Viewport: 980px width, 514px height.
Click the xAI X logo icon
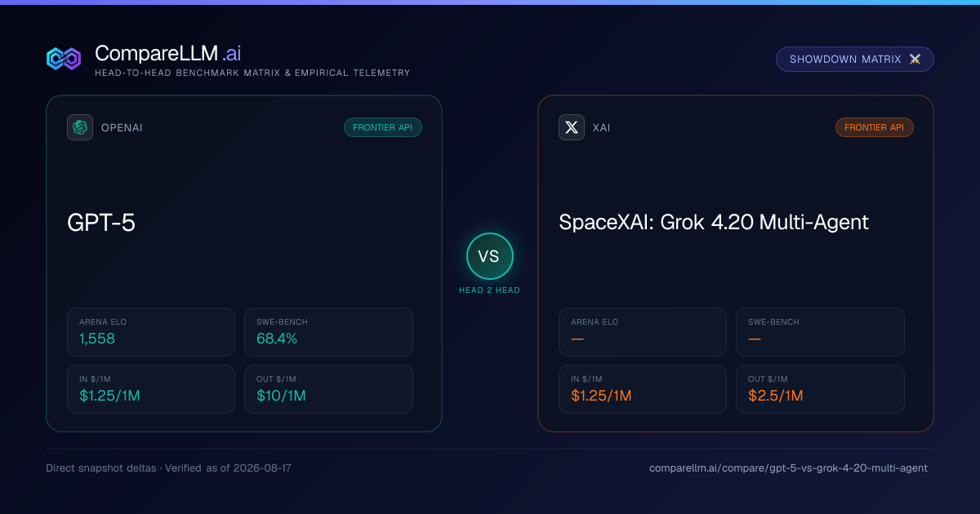point(572,127)
